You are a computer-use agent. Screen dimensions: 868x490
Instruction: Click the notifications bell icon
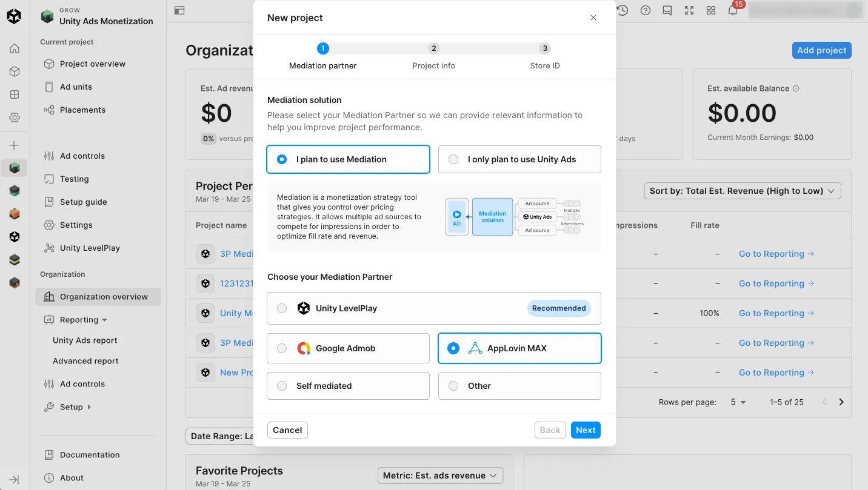pos(733,10)
